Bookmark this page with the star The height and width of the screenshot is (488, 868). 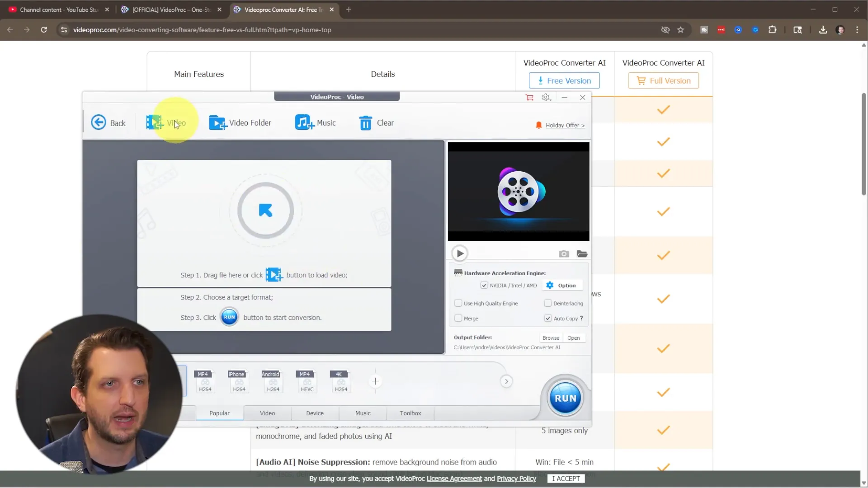click(680, 30)
